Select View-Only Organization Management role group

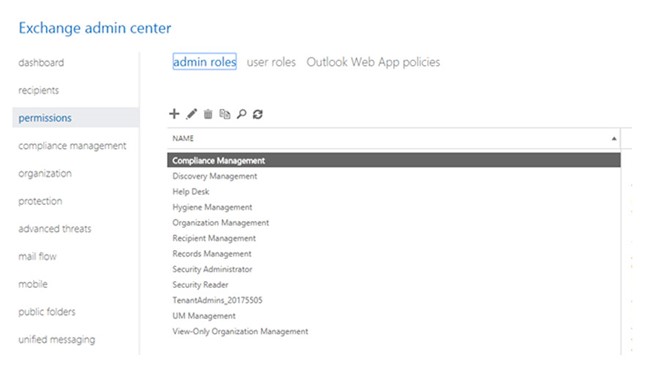[394, 331]
